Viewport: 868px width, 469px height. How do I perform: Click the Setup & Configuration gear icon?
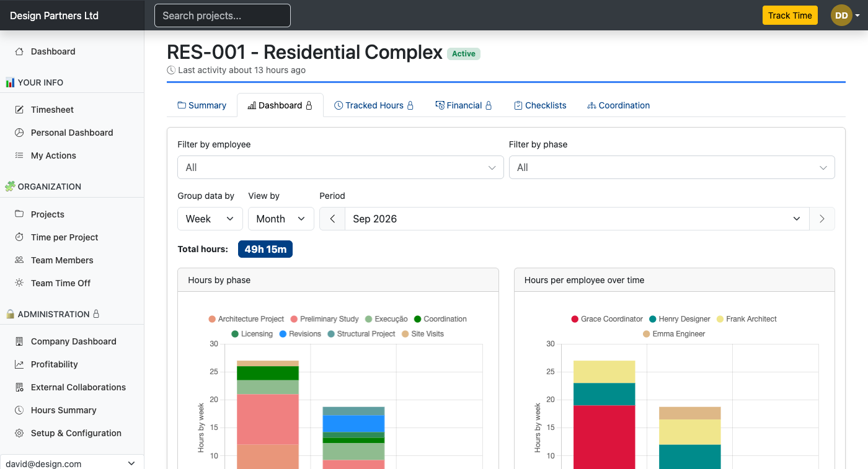click(x=19, y=433)
